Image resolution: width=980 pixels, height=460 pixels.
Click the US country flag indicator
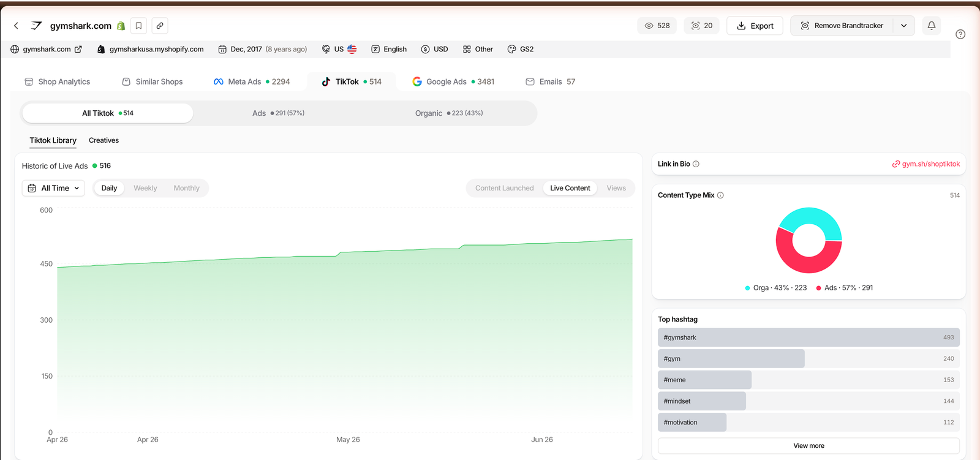pos(339,49)
